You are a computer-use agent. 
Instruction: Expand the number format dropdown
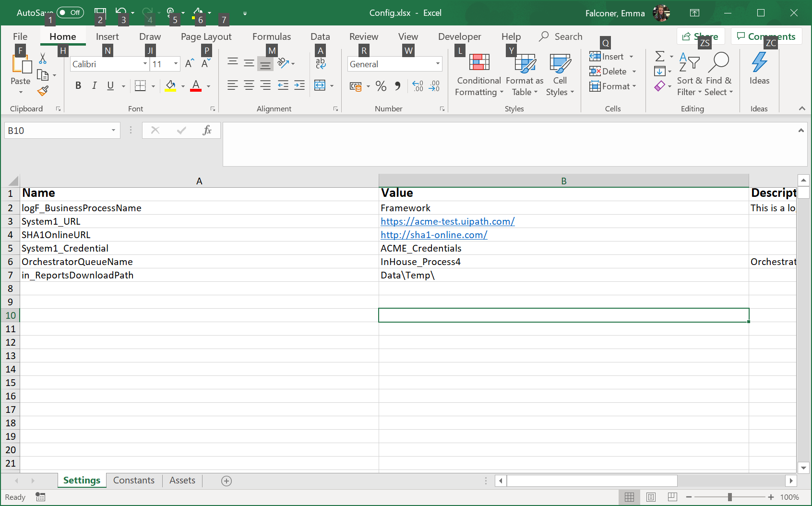point(438,64)
